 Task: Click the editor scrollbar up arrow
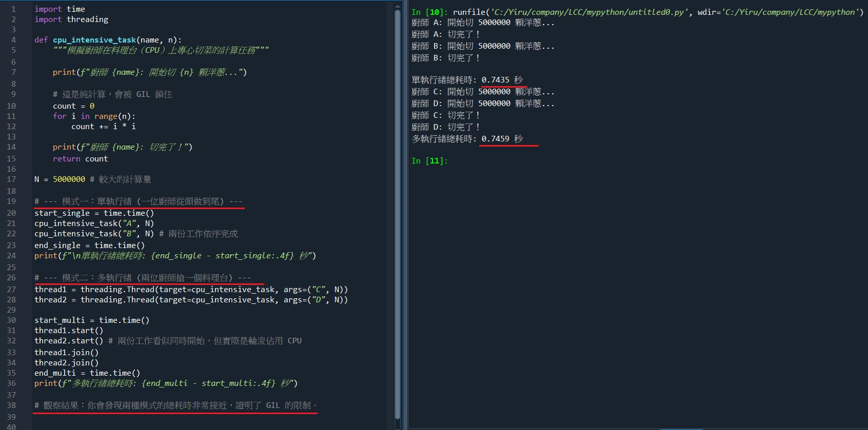(x=397, y=7)
